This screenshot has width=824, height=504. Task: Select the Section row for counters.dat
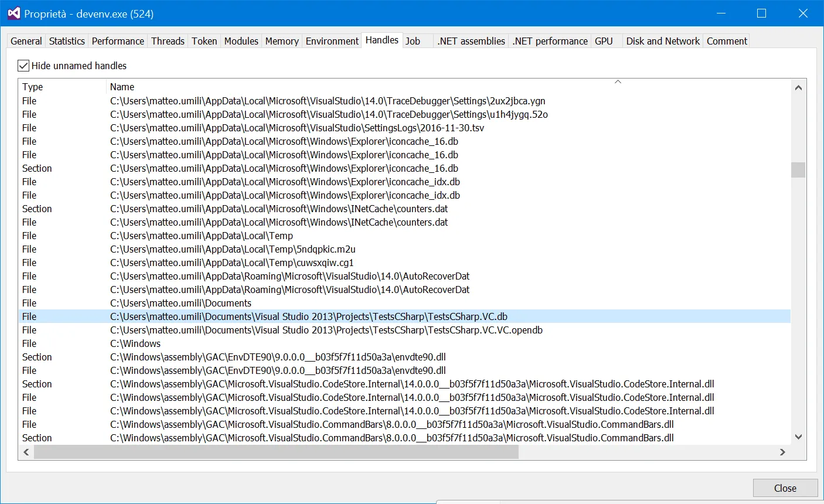pyautogui.click(x=404, y=209)
